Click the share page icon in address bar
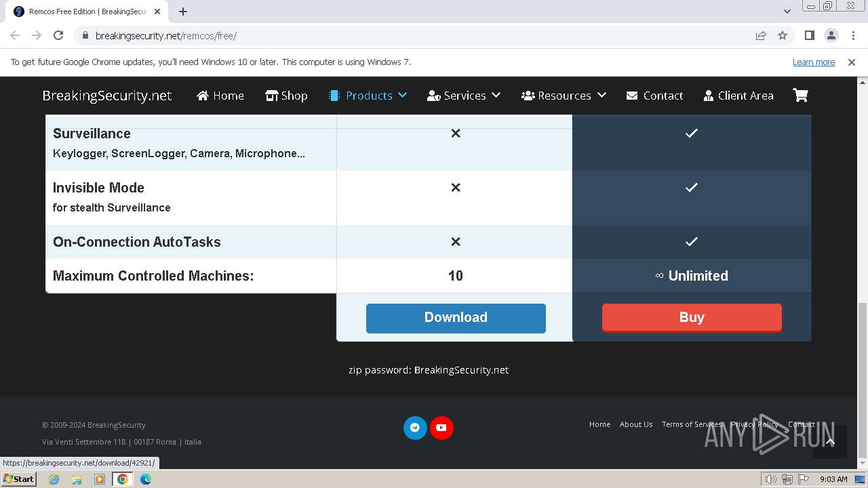Image resolution: width=868 pixels, height=488 pixels. coord(761,35)
